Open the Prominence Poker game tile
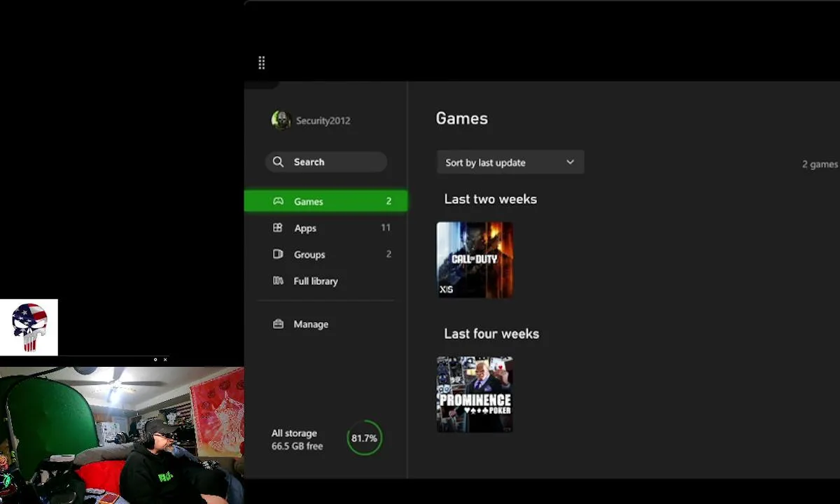The width and height of the screenshot is (840, 504). coord(475,394)
